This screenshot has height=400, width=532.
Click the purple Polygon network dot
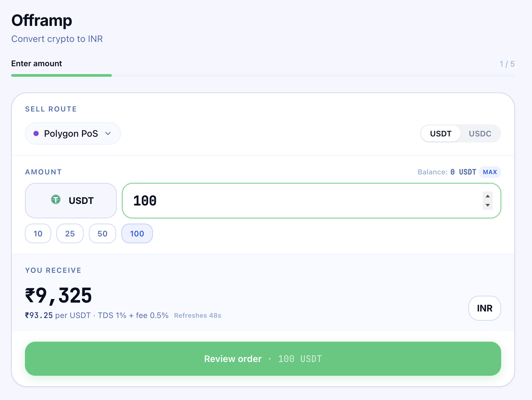coord(36,133)
